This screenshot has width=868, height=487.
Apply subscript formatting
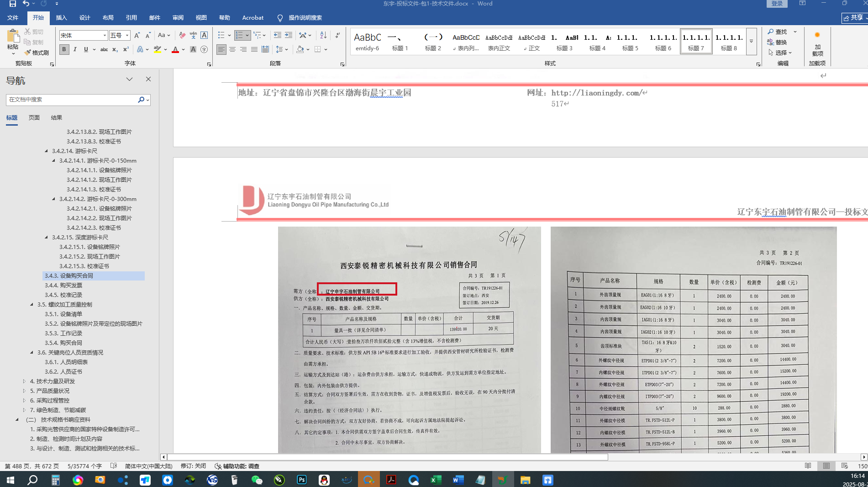115,49
